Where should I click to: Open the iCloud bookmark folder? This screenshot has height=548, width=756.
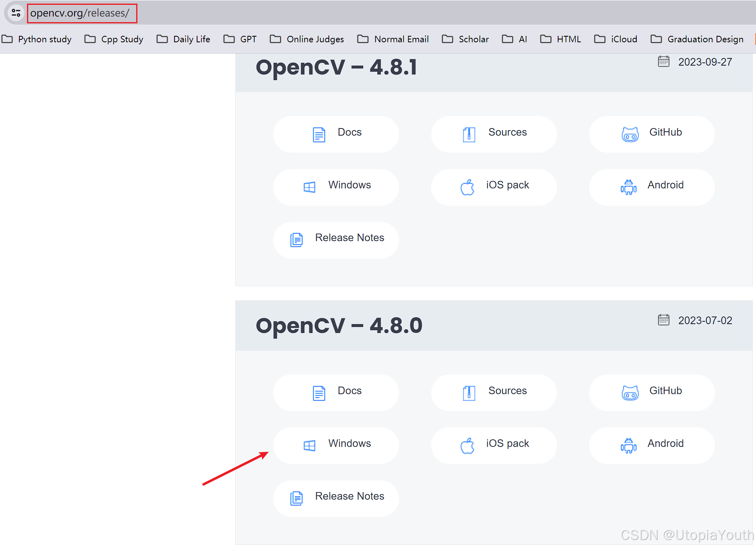point(616,39)
